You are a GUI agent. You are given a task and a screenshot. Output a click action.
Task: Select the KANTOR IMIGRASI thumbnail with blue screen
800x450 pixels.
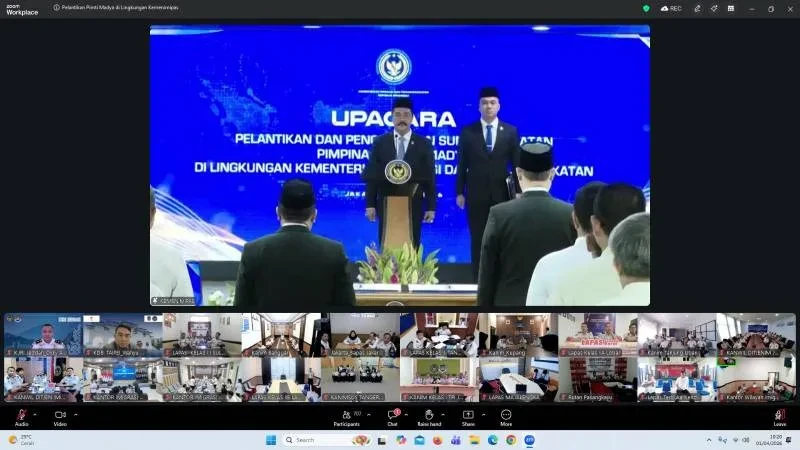pos(122,379)
